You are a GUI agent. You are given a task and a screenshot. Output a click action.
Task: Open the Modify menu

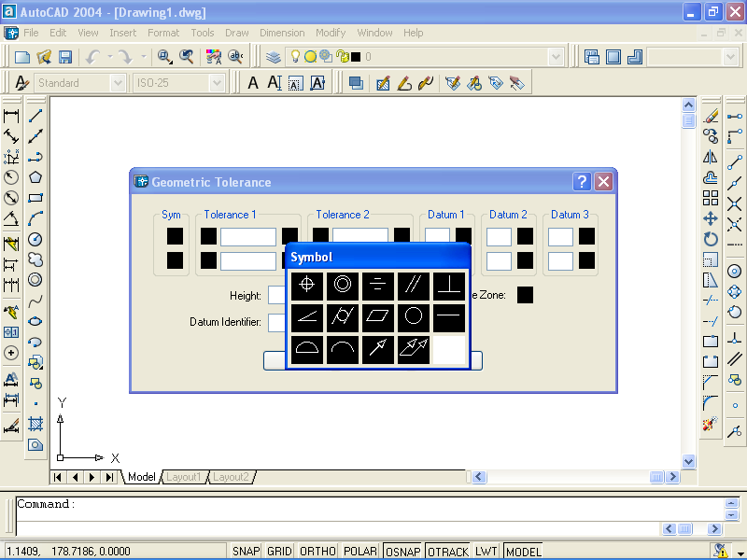click(x=331, y=33)
